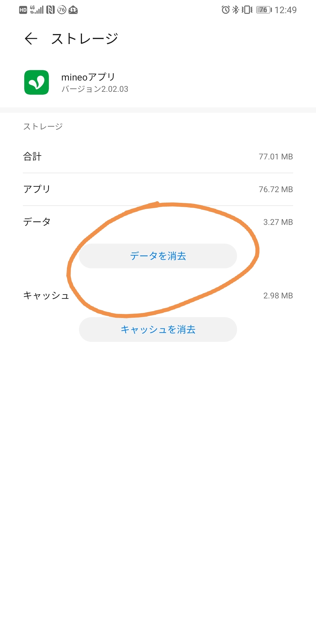Select the 合計 storage row

point(158,156)
